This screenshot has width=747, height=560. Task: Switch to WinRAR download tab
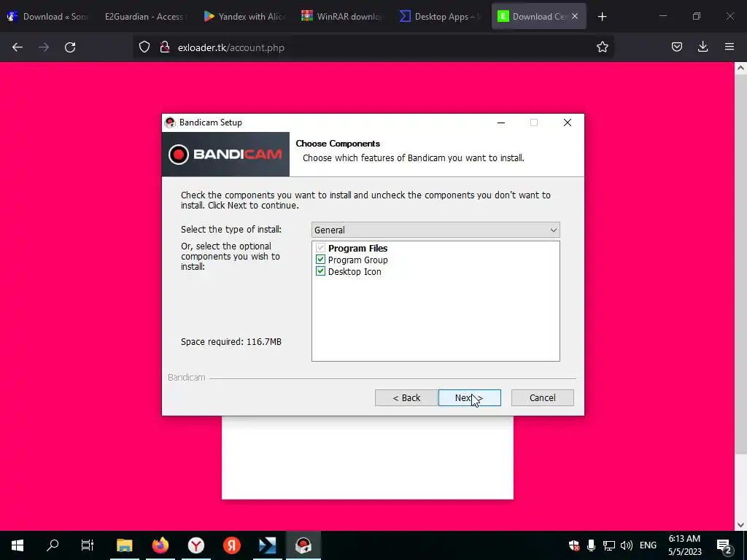343,17
